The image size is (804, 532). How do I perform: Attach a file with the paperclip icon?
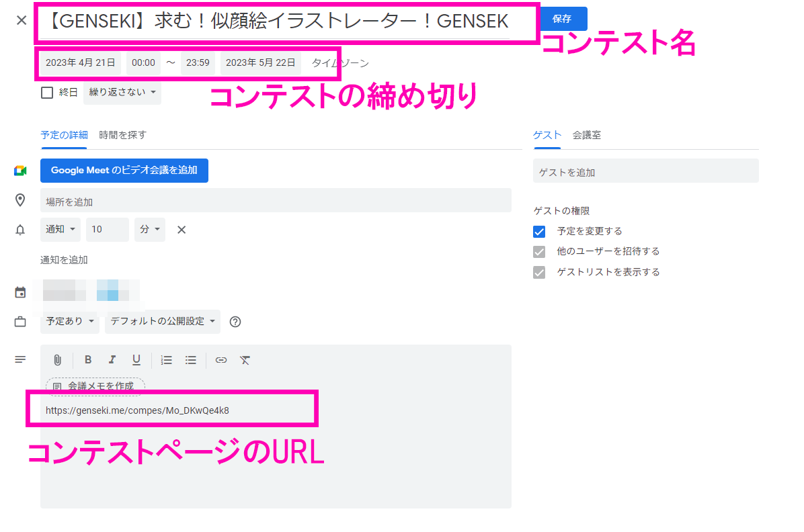click(57, 360)
